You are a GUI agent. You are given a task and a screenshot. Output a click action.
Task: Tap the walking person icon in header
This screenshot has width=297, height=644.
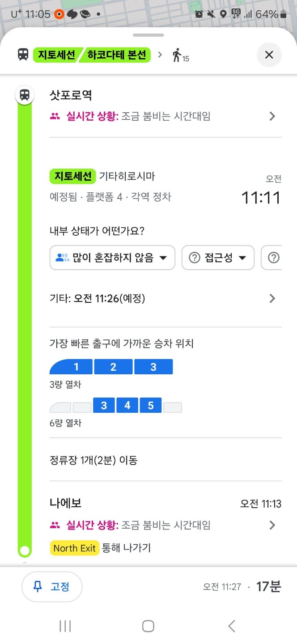point(177,55)
